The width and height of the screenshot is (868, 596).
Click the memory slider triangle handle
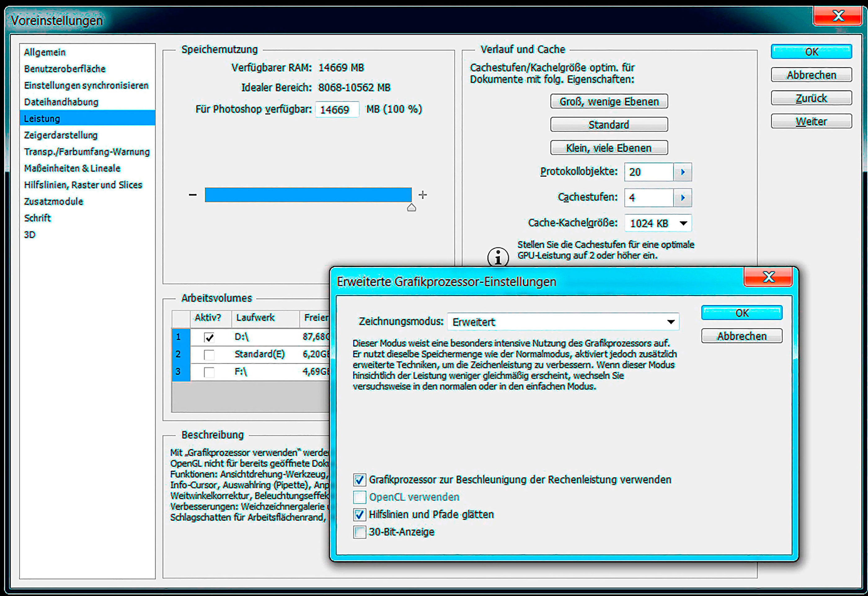pyautogui.click(x=411, y=208)
